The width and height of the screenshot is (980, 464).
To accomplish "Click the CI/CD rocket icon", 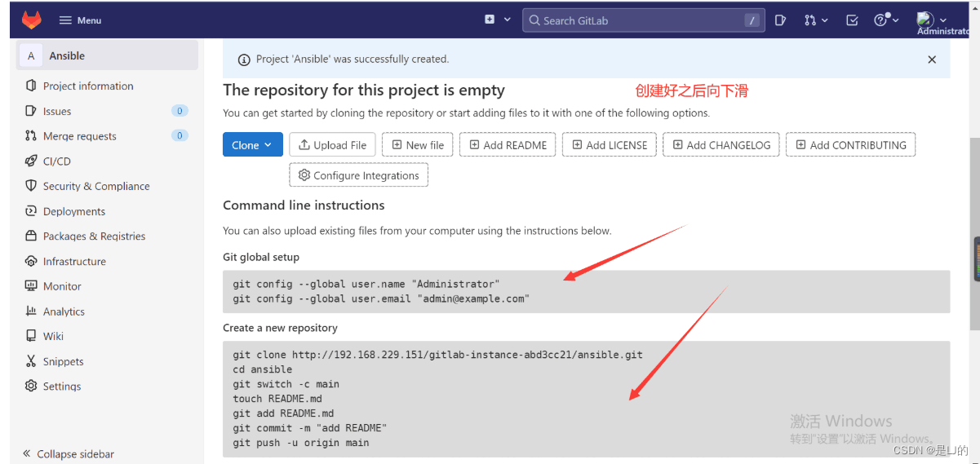I will coord(31,161).
